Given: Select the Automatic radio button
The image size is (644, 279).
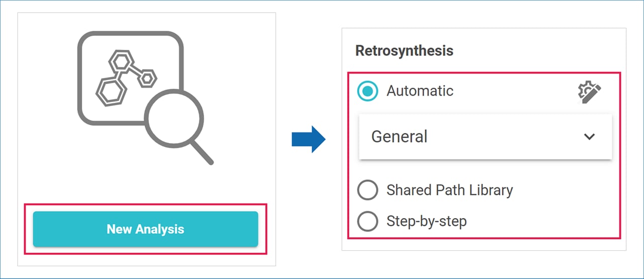Looking at the screenshot, I should (367, 91).
